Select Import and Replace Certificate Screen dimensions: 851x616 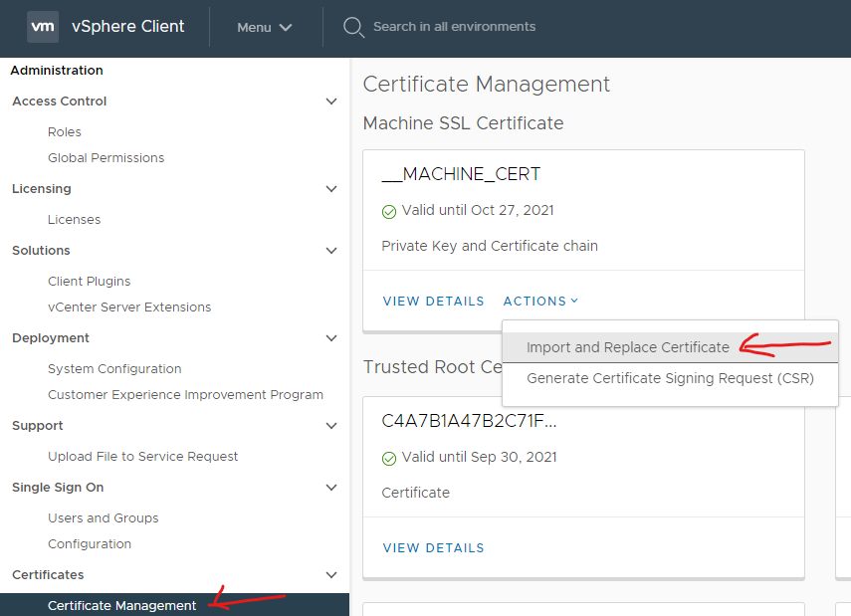[627, 347]
